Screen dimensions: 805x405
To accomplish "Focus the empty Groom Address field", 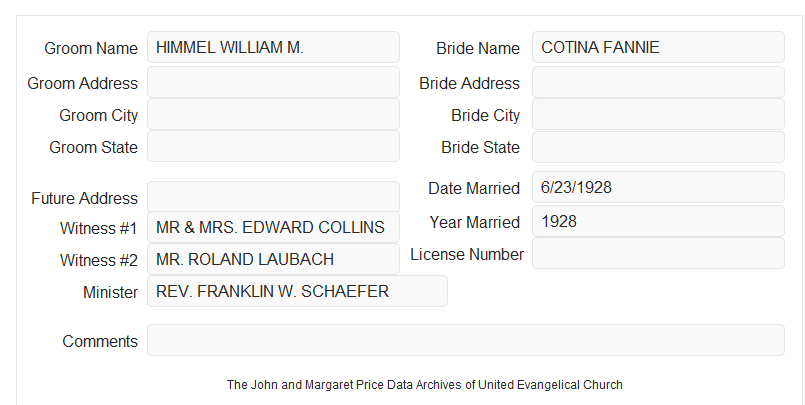I will 273,82.
